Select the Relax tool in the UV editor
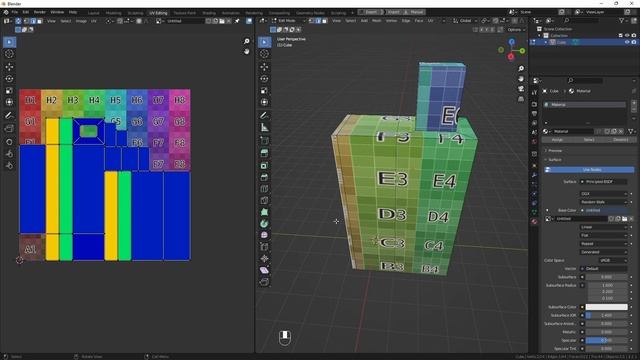Viewport: 640px width, 360px height. [x=9, y=153]
